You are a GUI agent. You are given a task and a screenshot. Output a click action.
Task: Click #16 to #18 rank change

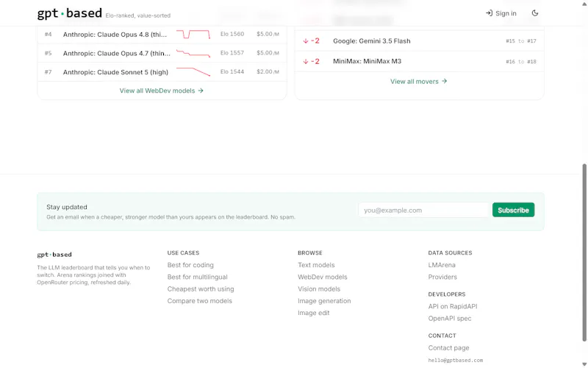pos(521,62)
